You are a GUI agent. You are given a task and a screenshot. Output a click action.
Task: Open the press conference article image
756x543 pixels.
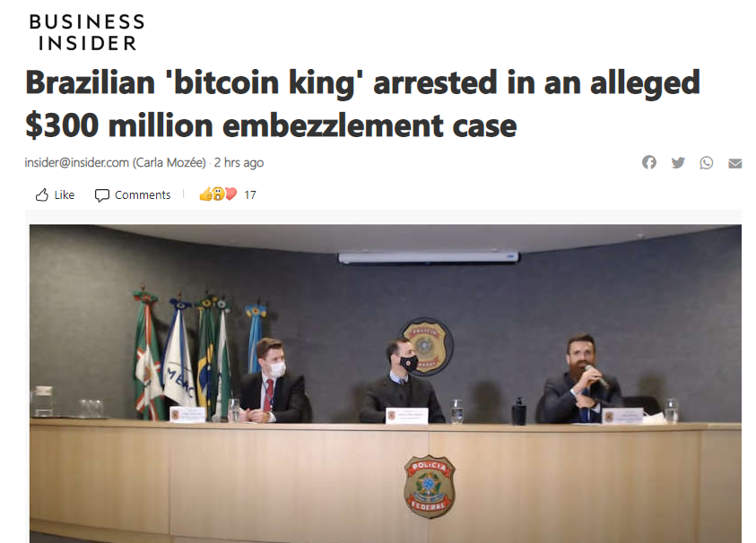tap(386, 384)
